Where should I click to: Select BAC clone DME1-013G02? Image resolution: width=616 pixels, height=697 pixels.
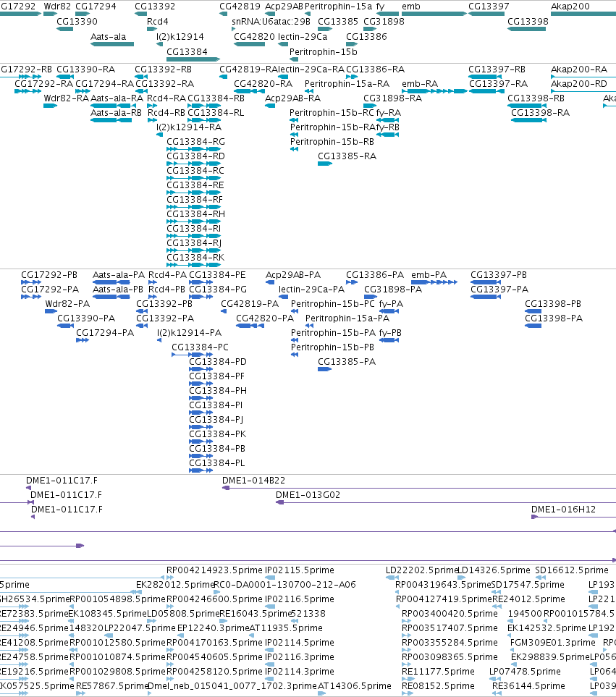(x=308, y=495)
